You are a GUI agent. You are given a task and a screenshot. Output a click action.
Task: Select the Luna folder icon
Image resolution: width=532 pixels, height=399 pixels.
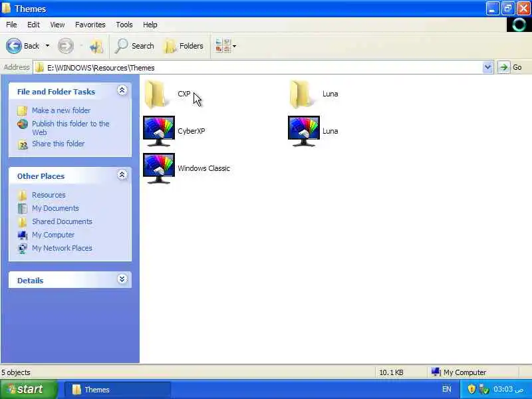coord(301,94)
